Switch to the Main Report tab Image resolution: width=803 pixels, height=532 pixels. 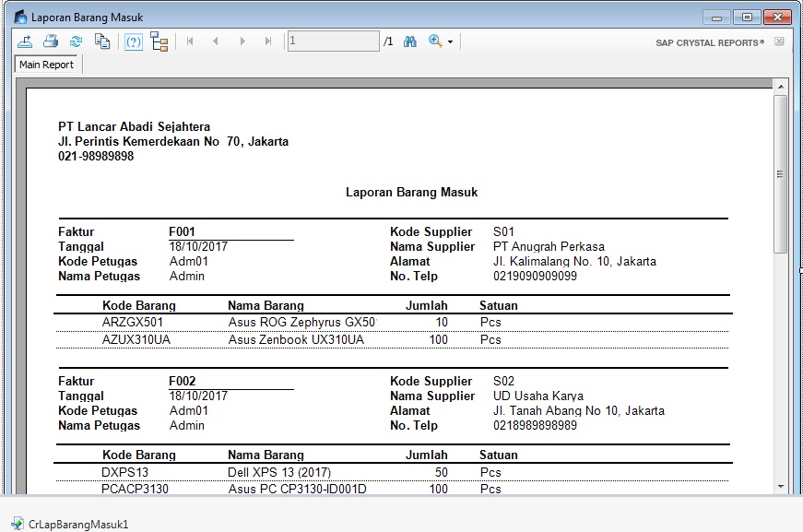47,65
